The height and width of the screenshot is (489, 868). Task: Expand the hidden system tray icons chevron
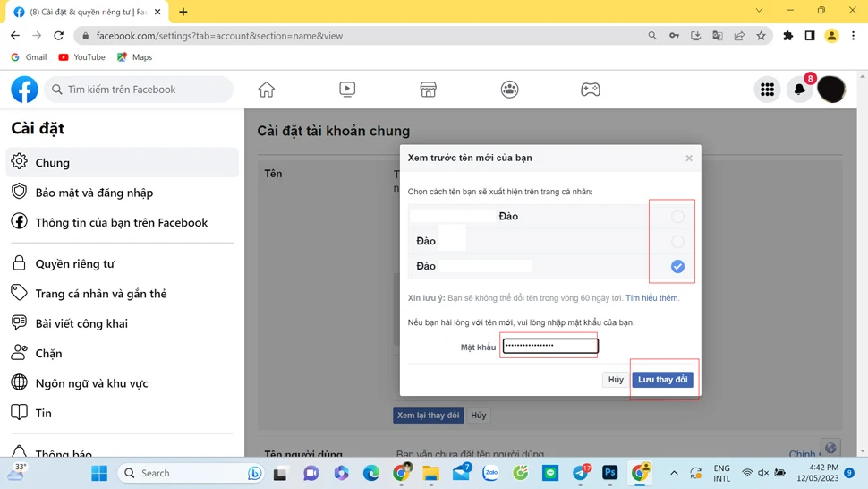click(674, 473)
